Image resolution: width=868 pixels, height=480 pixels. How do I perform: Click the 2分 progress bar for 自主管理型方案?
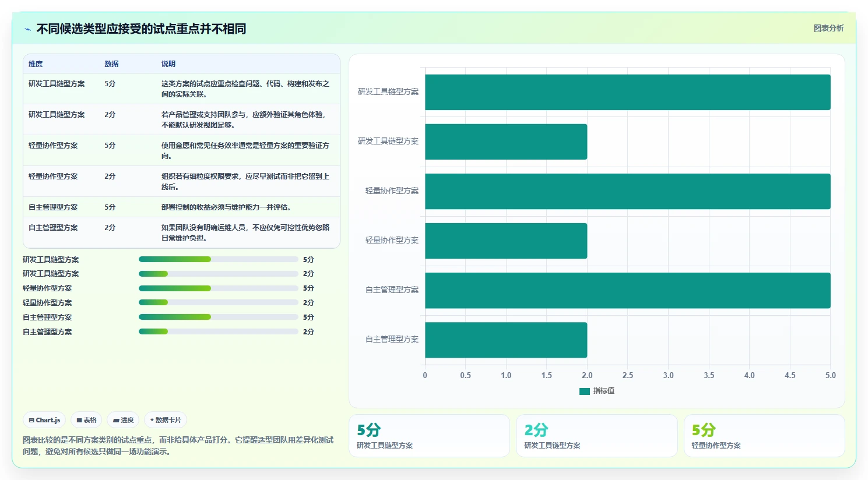(219, 331)
